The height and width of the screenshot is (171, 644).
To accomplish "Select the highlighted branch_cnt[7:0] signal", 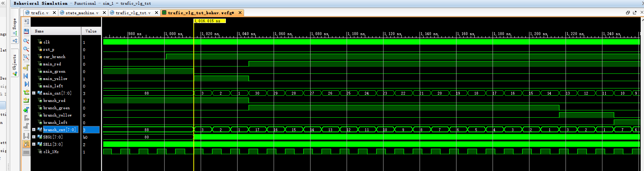I will click(60, 130).
